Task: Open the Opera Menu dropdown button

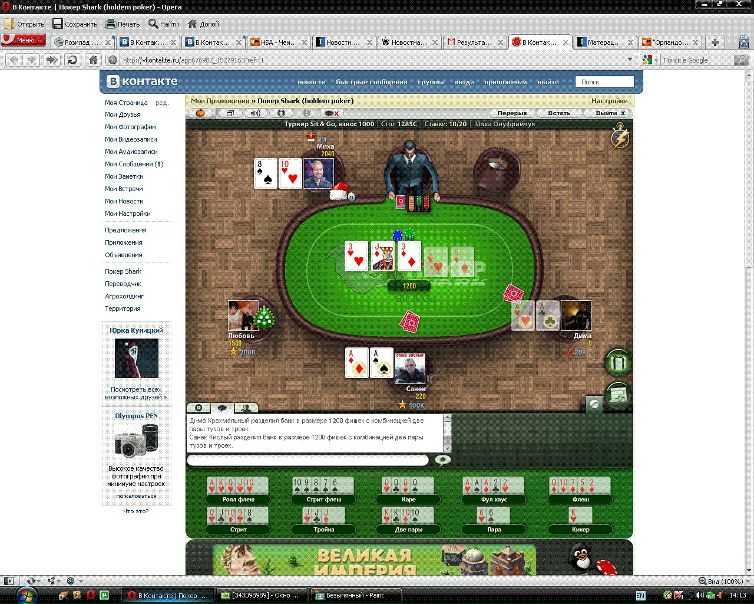Action: pos(24,42)
